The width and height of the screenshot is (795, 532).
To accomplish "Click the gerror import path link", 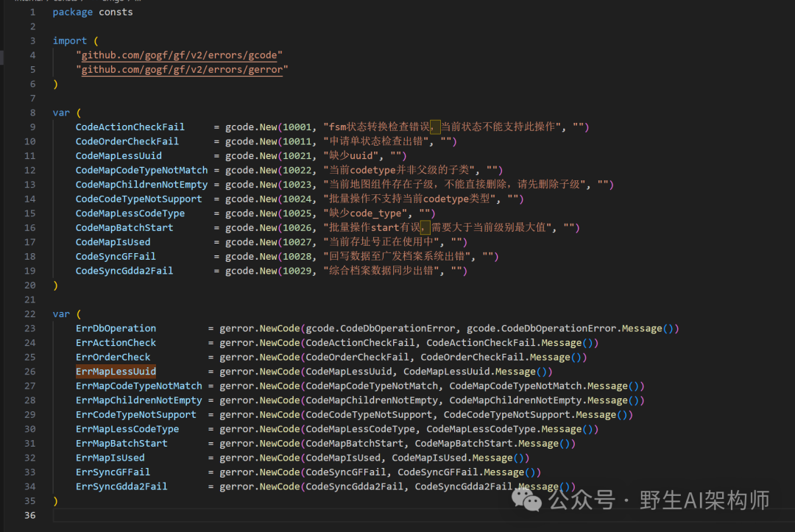I will [x=182, y=69].
